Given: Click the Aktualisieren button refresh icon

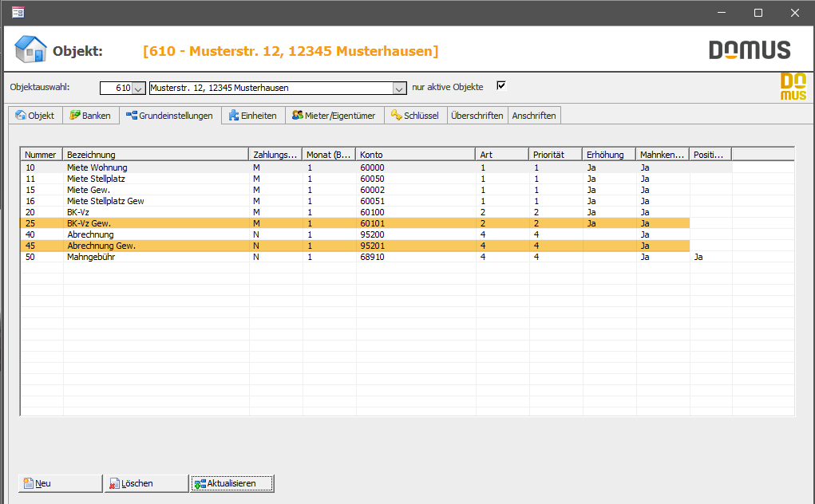Looking at the screenshot, I should pos(200,483).
